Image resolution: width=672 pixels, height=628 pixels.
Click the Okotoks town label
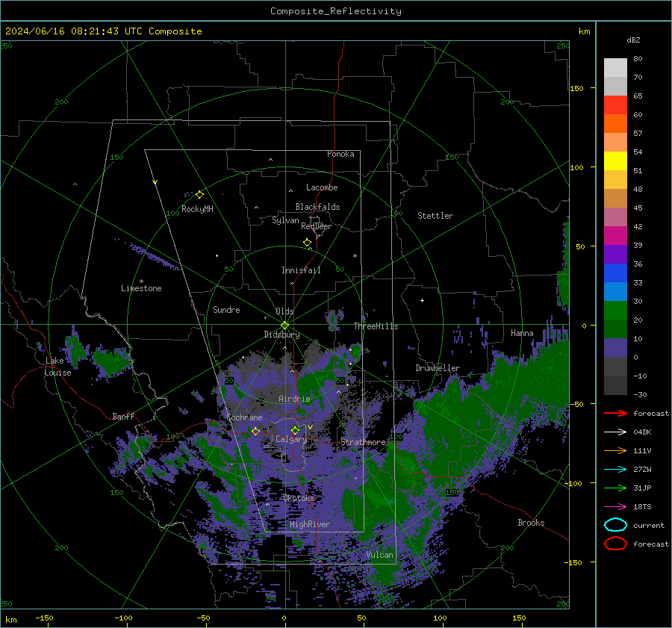[299, 497]
